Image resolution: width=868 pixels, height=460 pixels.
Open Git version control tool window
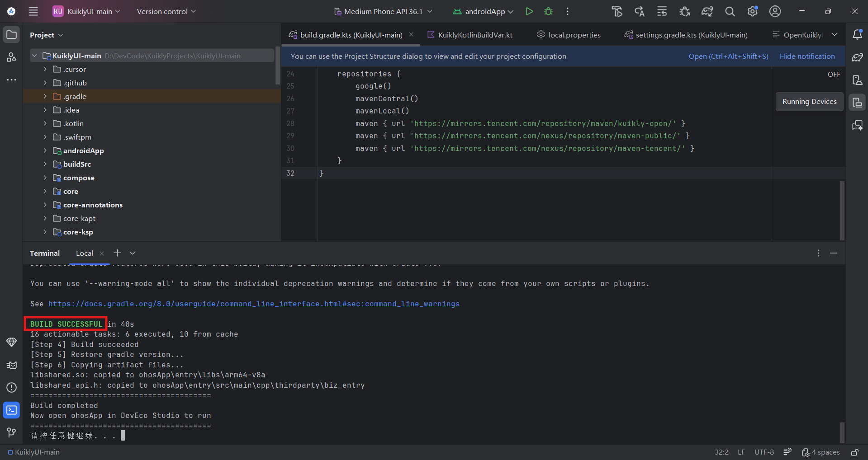pos(12,432)
